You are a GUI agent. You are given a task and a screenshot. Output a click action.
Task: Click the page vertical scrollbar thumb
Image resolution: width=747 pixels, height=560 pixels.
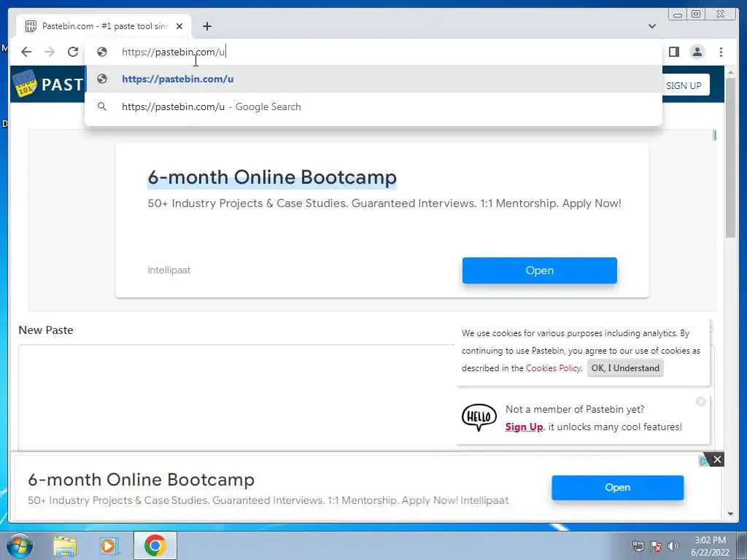click(730, 157)
